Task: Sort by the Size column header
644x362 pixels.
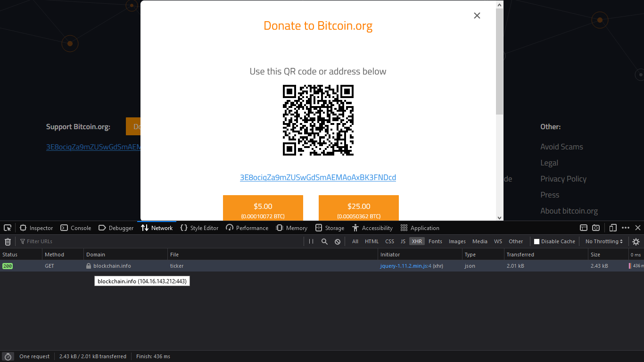Action: click(x=609, y=255)
